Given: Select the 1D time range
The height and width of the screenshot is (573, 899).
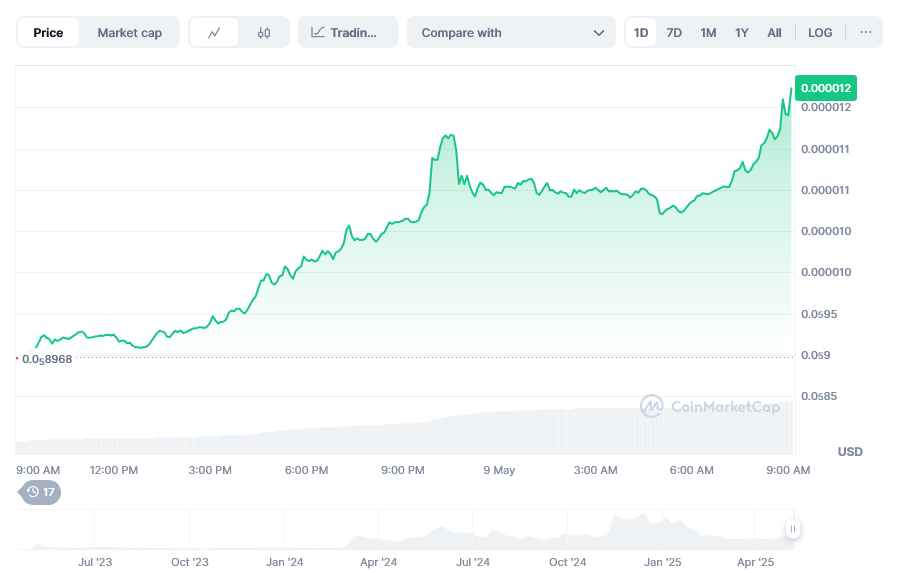Looking at the screenshot, I should 641,33.
